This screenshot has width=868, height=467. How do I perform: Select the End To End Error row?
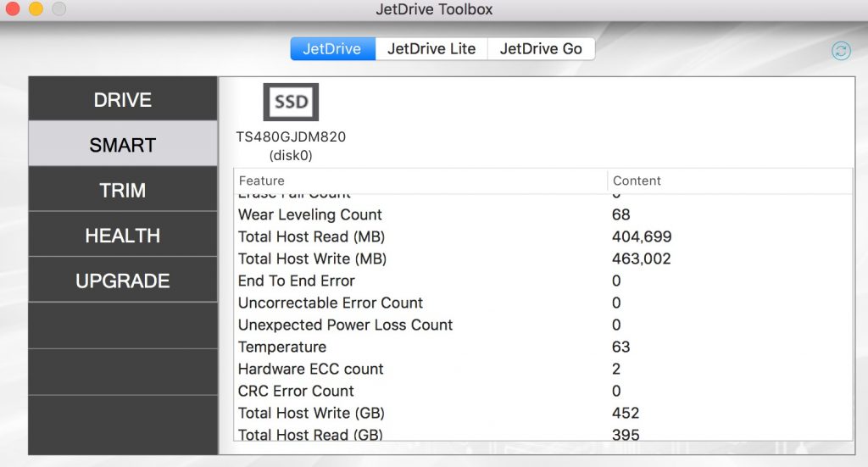[x=543, y=281]
